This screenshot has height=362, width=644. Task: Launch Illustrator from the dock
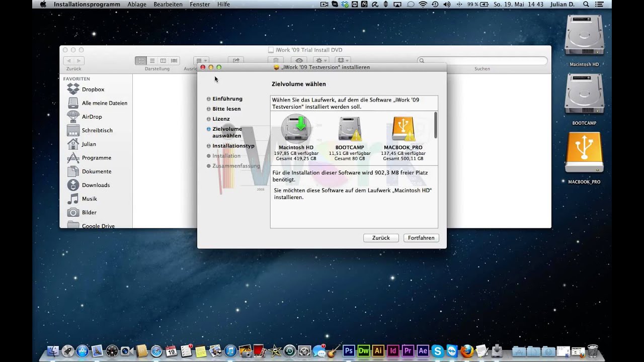[378, 351]
